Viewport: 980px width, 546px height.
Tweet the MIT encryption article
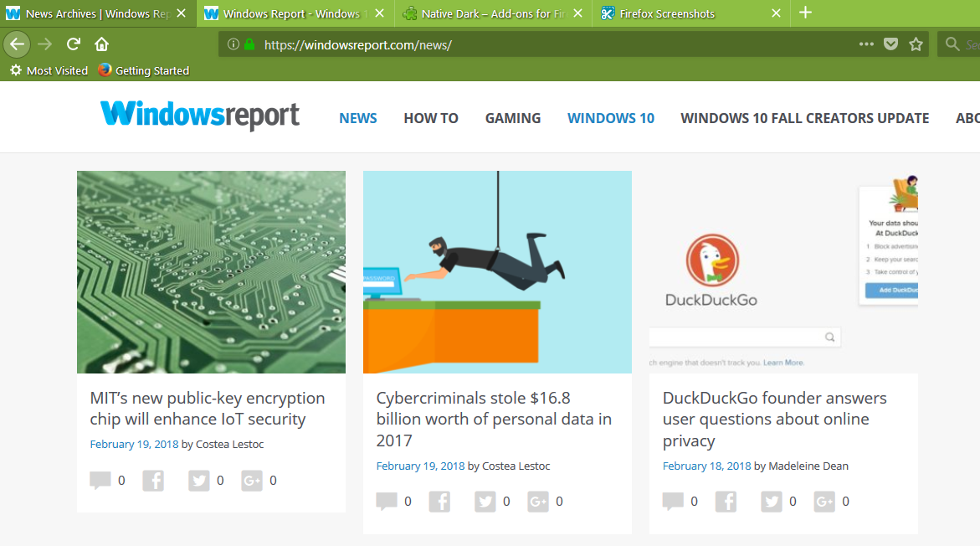pyautogui.click(x=198, y=481)
